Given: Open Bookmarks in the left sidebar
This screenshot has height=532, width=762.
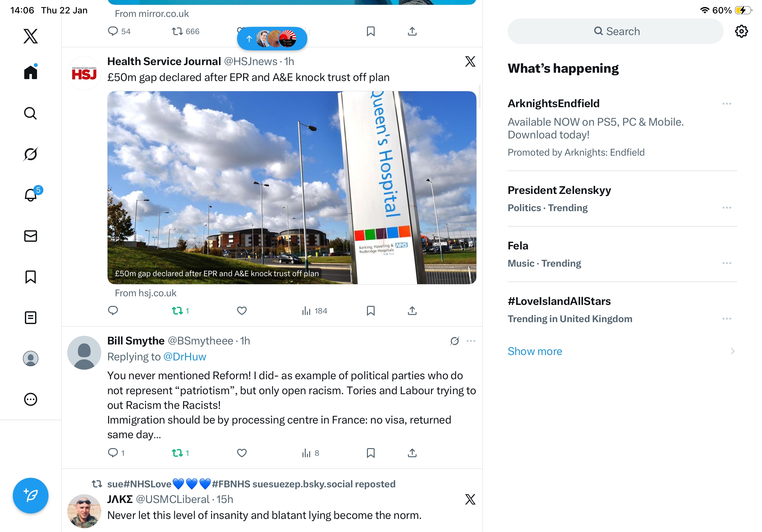Looking at the screenshot, I should 31,277.
